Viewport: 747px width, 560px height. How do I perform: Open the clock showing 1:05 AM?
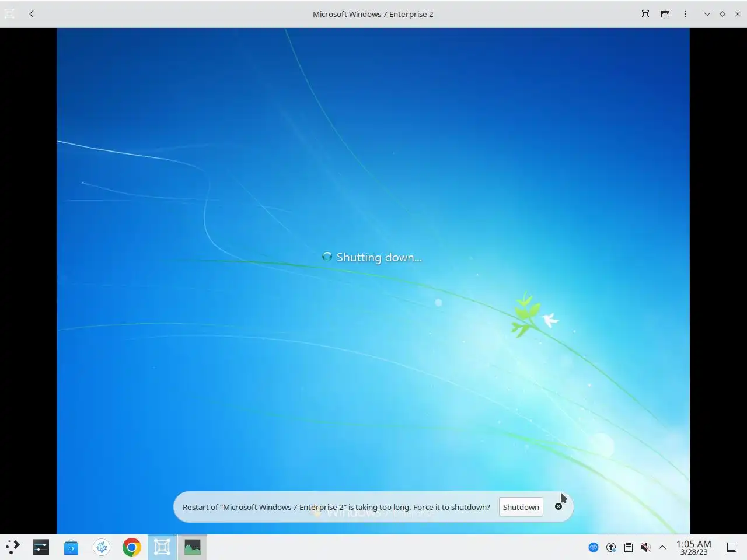point(694,547)
